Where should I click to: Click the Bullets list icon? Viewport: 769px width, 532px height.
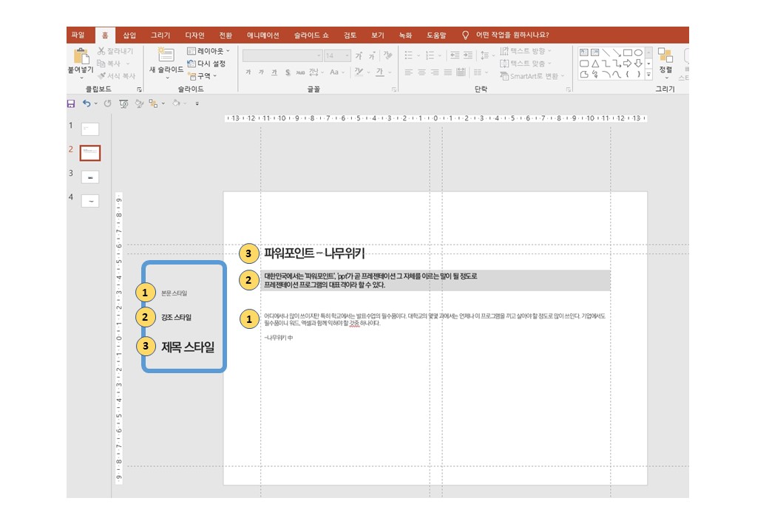[x=408, y=55]
